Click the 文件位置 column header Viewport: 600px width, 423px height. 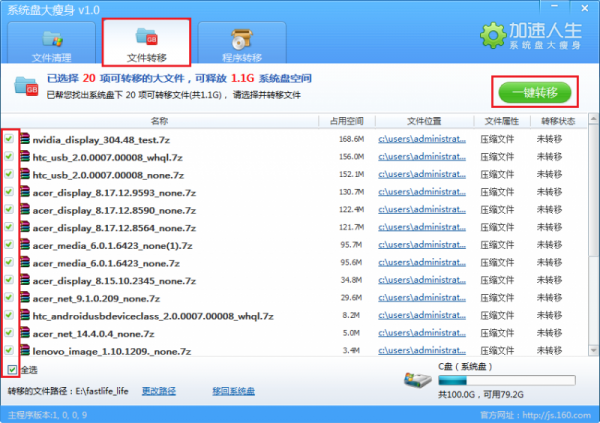424,121
